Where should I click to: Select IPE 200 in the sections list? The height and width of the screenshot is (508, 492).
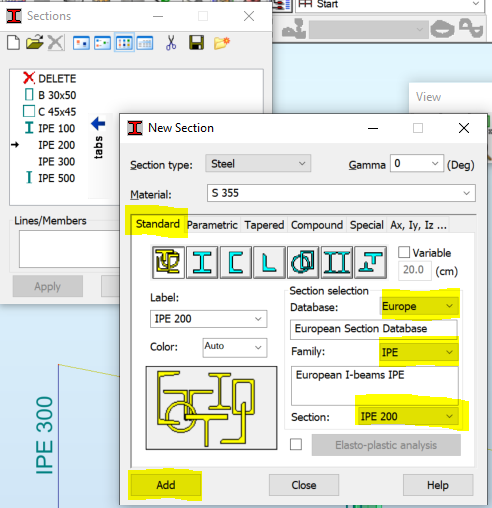point(56,145)
